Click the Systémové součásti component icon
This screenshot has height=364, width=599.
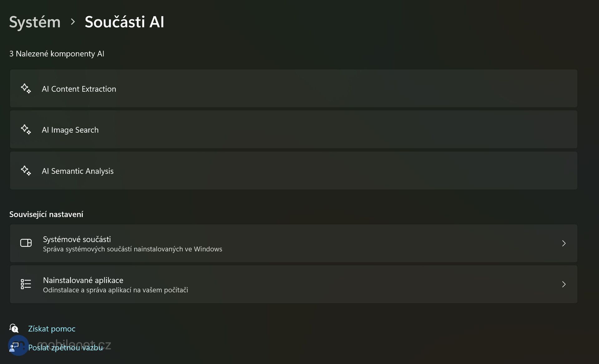click(26, 243)
